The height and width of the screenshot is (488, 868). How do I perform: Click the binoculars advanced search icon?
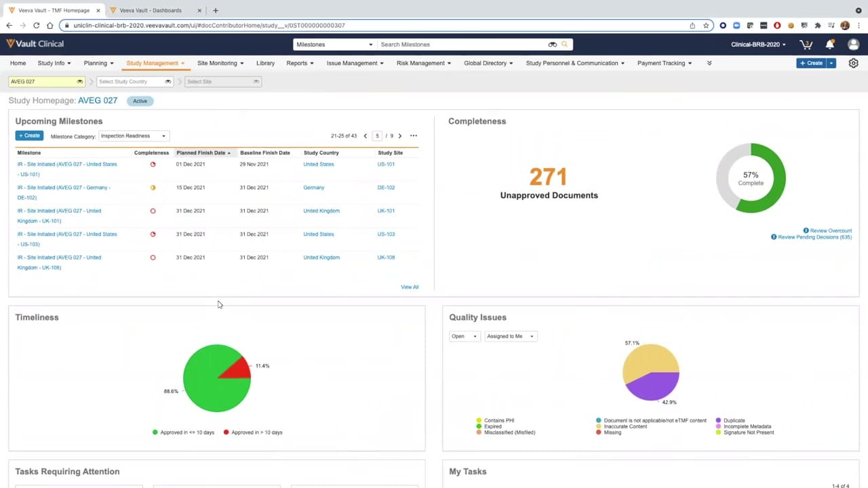click(552, 45)
